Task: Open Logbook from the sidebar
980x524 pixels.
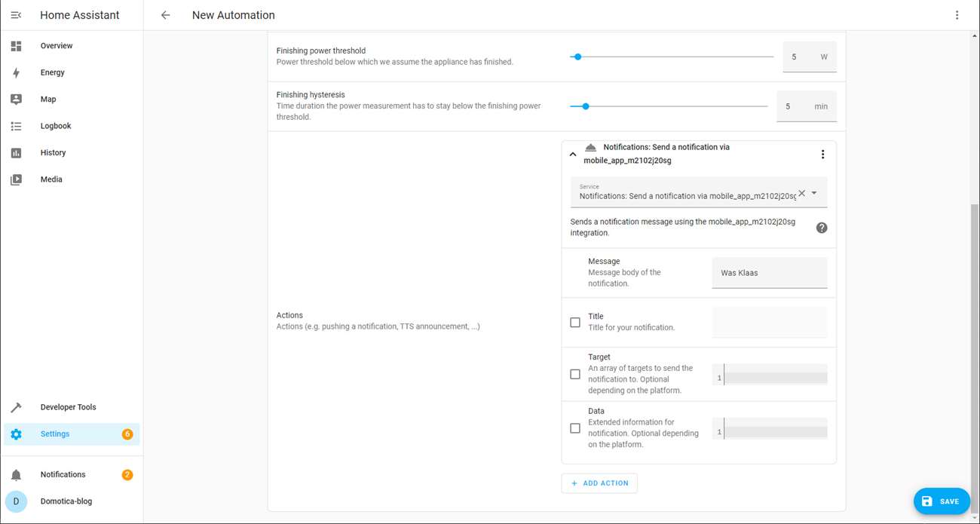Action: click(55, 126)
